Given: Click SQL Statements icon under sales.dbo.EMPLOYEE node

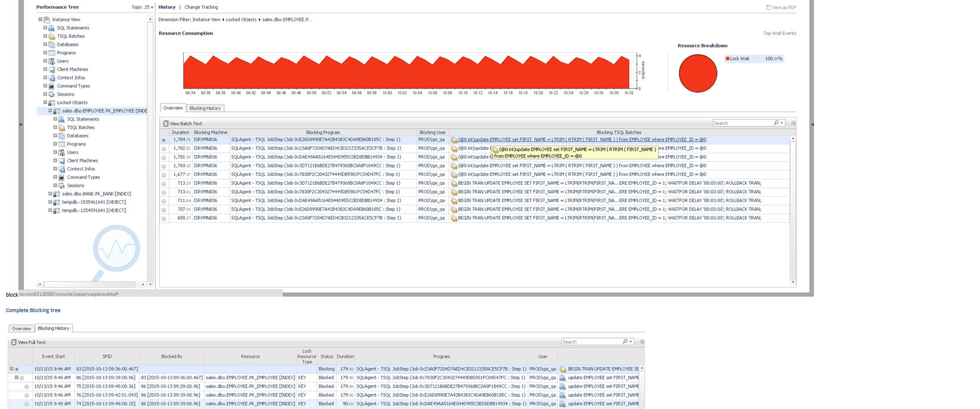Looking at the screenshot, I should 62,119.
